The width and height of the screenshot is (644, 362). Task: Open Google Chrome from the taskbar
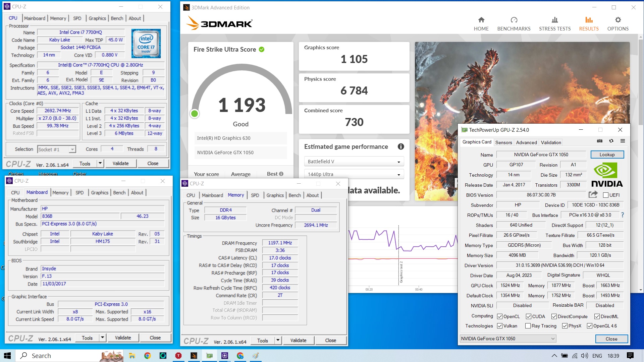(x=147, y=356)
